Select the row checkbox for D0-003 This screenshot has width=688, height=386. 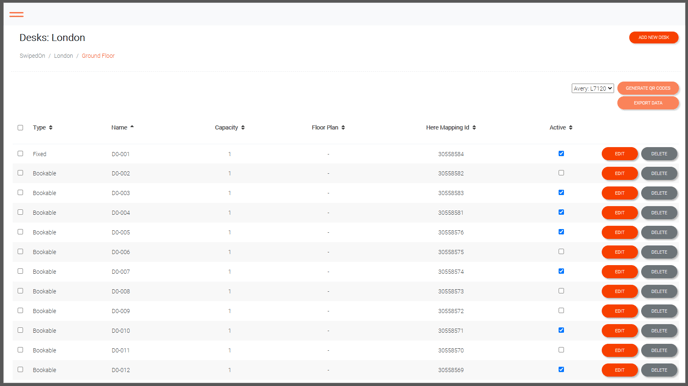coord(20,193)
